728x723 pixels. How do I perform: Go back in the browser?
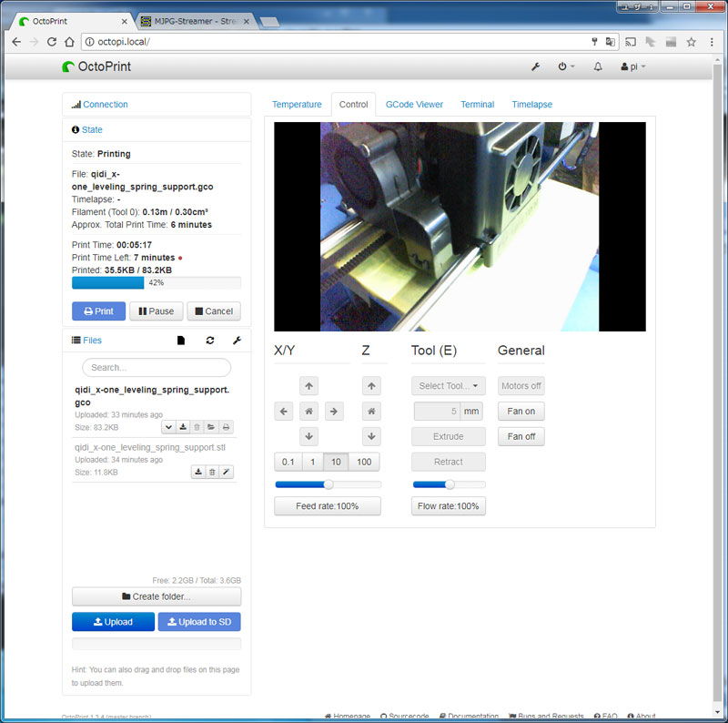(16, 42)
